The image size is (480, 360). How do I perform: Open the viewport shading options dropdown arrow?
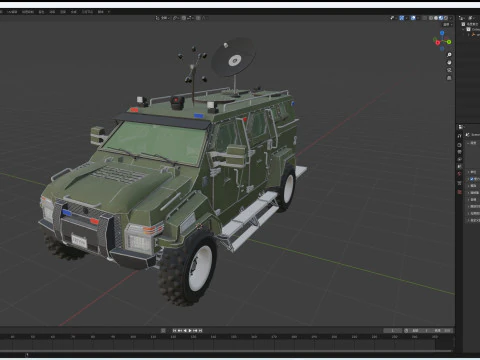pyautogui.click(x=451, y=18)
